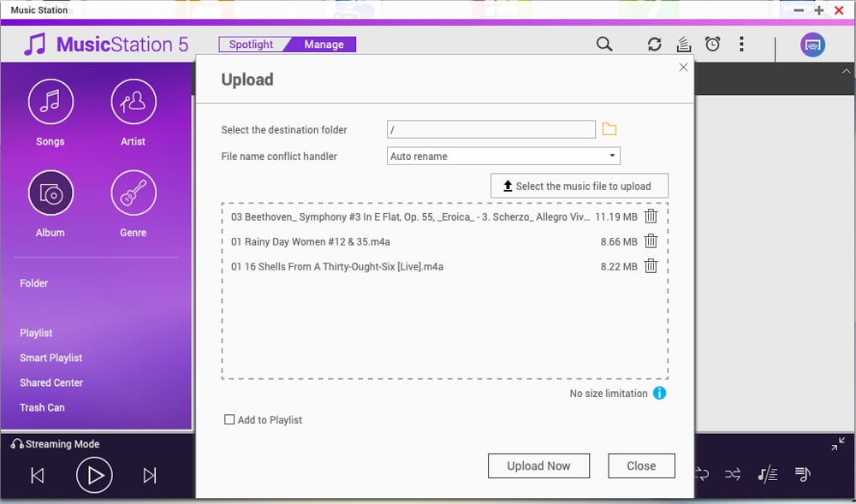Open the File name conflict handler dropdown

[x=503, y=156]
